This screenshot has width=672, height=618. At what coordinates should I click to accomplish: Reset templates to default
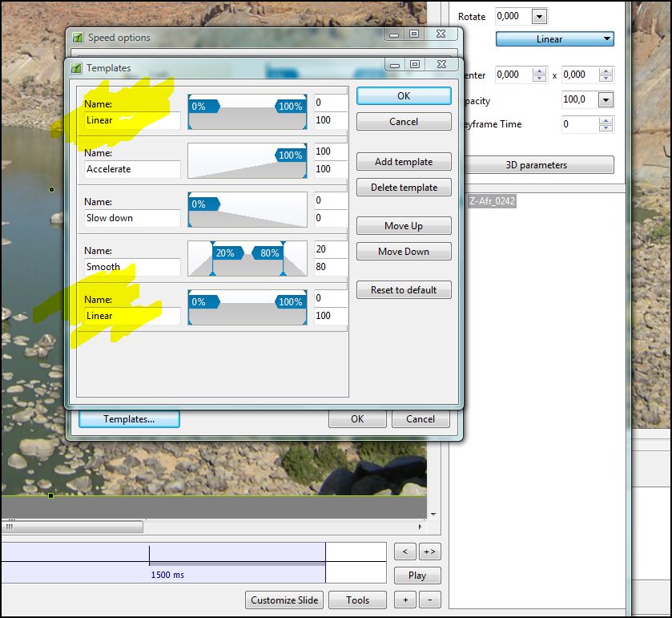coord(404,290)
